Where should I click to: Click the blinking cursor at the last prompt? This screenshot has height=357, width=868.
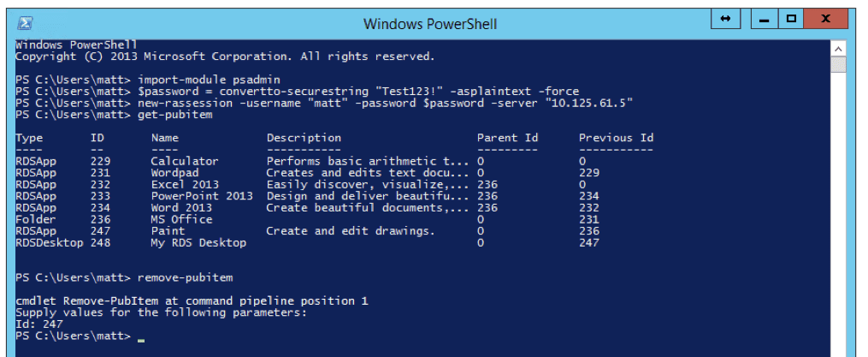point(141,340)
